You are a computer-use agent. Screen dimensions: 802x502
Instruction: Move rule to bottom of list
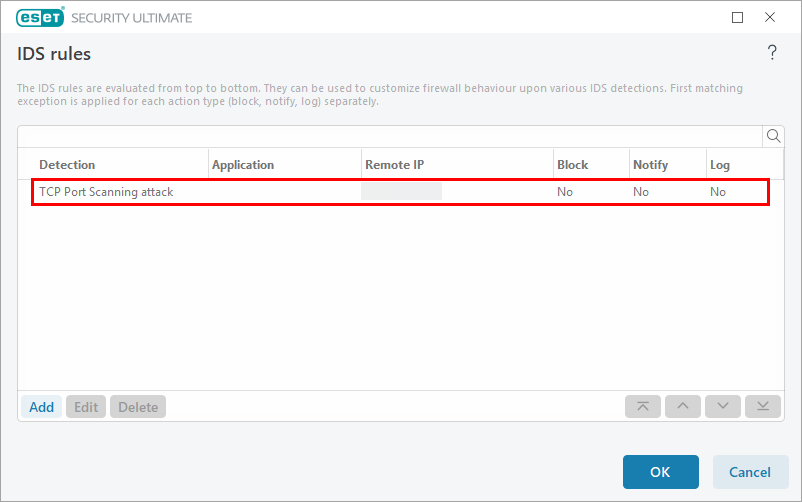tap(762, 406)
